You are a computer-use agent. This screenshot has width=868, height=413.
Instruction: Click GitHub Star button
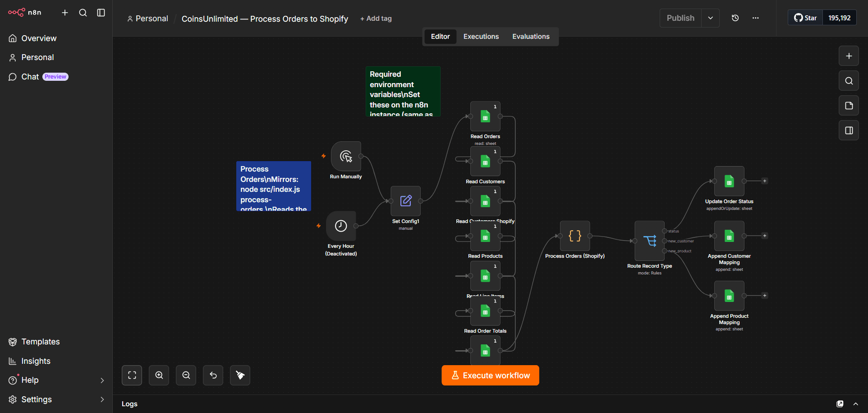click(805, 18)
